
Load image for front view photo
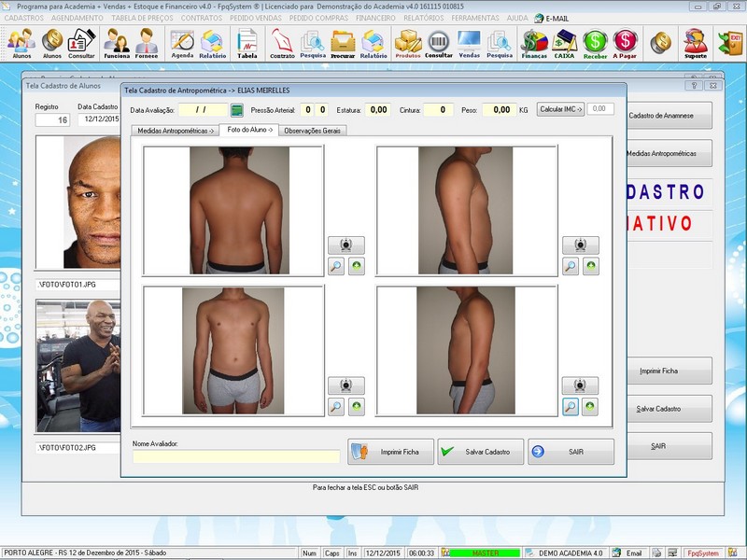[x=357, y=407]
